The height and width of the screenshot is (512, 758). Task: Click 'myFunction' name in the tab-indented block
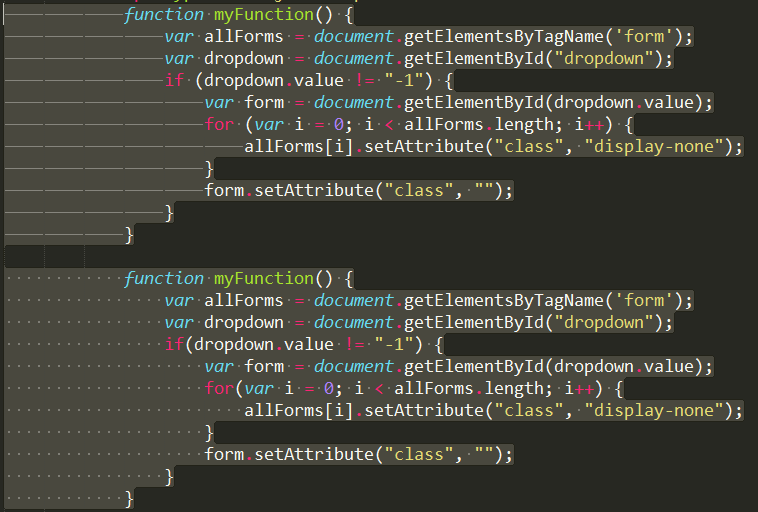point(264,15)
